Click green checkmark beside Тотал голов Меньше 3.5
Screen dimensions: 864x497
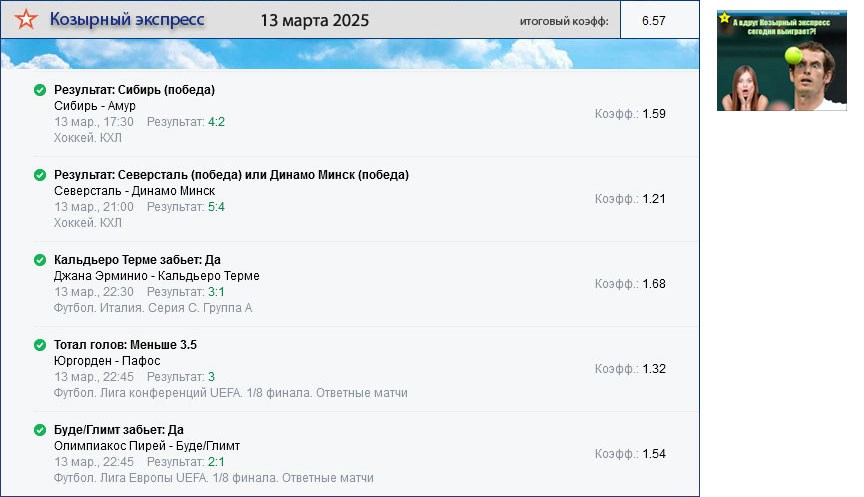pos(40,345)
